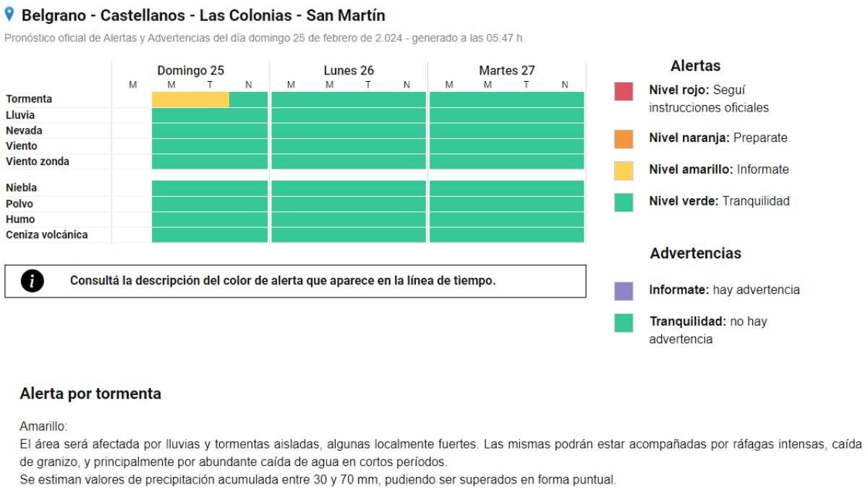Viewport: 868px width, 490px height.
Task: Click the purple advertencia swatch
Action: point(624,290)
